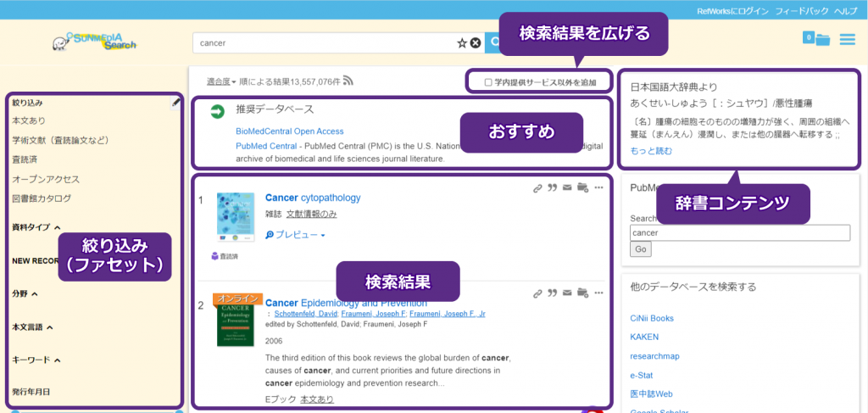Save Cancer Epidemiology result to folder icon
The height and width of the screenshot is (413, 868).
tap(581, 293)
